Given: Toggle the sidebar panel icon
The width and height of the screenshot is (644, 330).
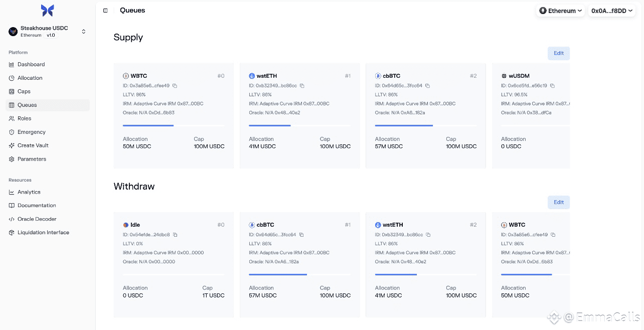Looking at the screenshot, I should [105, 11].
